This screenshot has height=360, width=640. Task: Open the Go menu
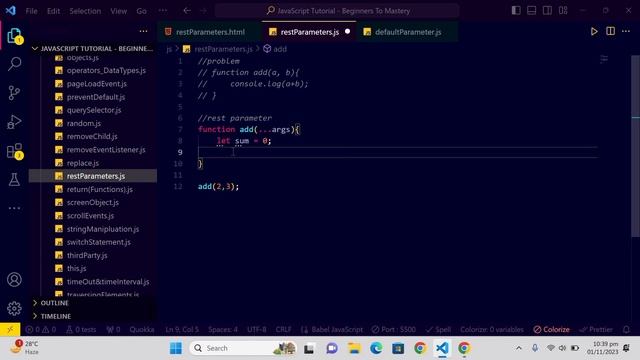(141, 11)
